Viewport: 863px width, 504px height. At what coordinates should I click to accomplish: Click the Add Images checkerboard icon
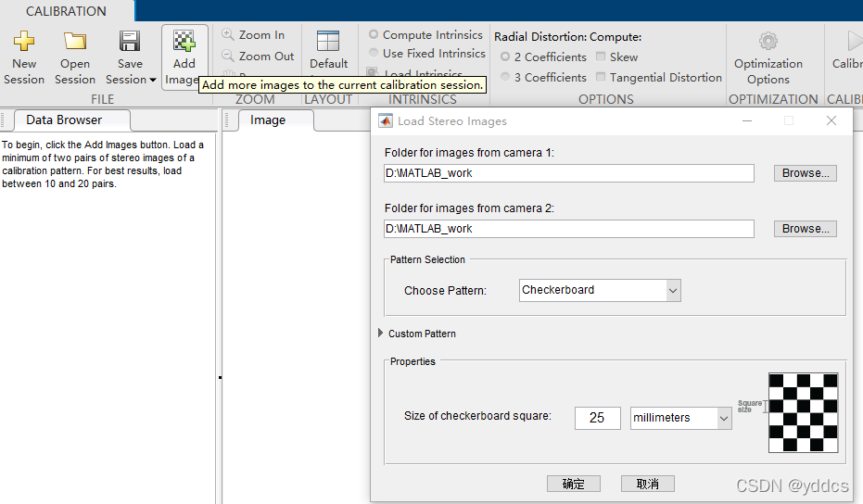pyautogui.click(x=184, y=41)
